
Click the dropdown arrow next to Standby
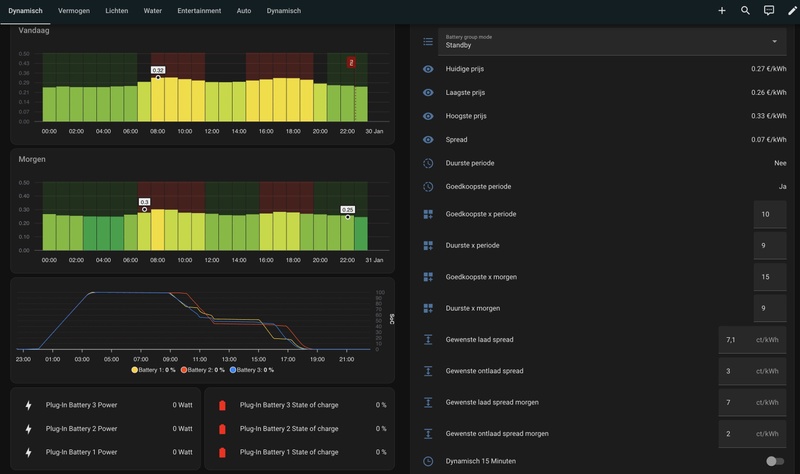(x=774, y=41)
